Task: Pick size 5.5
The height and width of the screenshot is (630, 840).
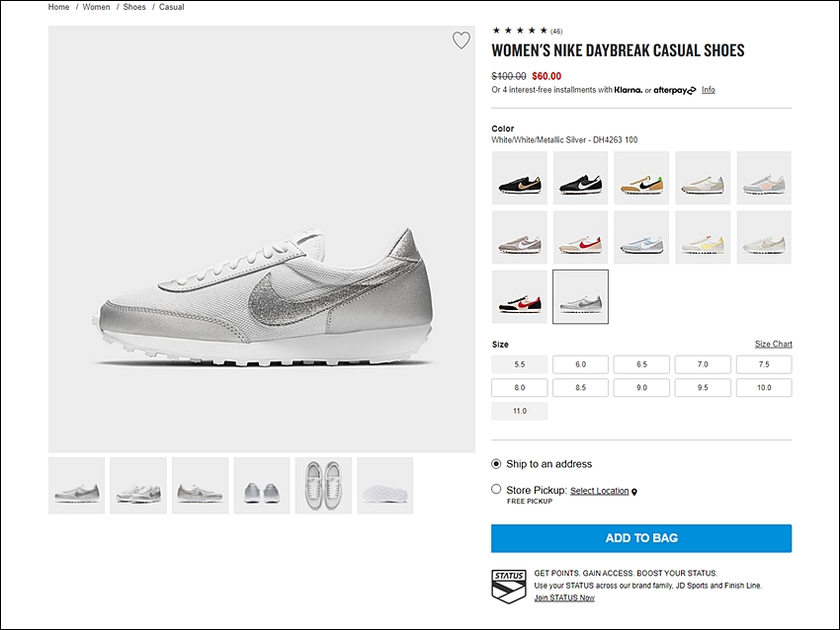Action: click(519, 364)
